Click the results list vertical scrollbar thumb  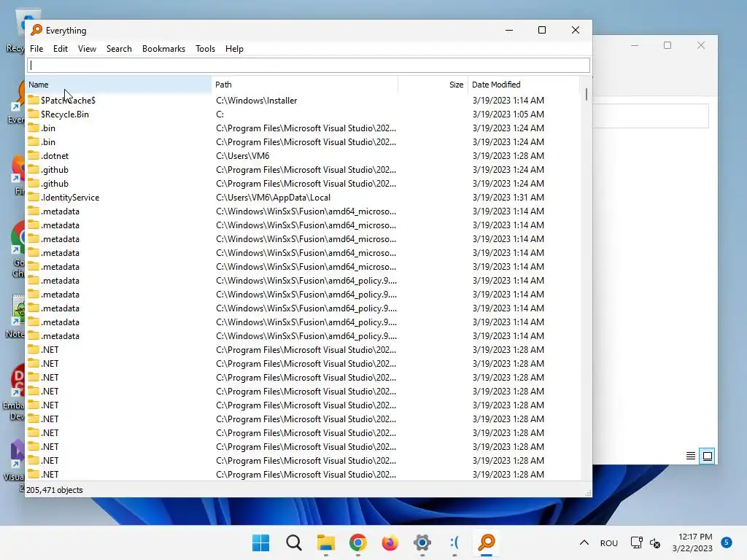(586, 94)
